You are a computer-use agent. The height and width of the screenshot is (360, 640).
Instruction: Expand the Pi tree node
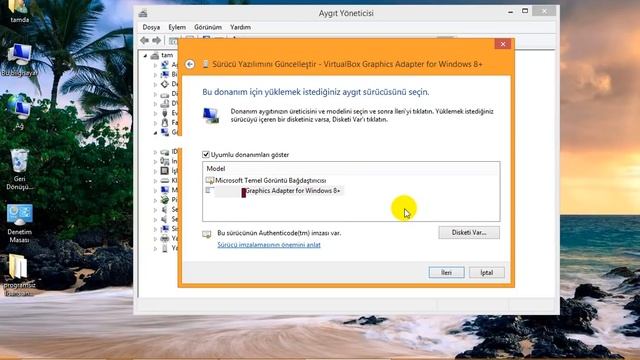(x=156, y=200)
